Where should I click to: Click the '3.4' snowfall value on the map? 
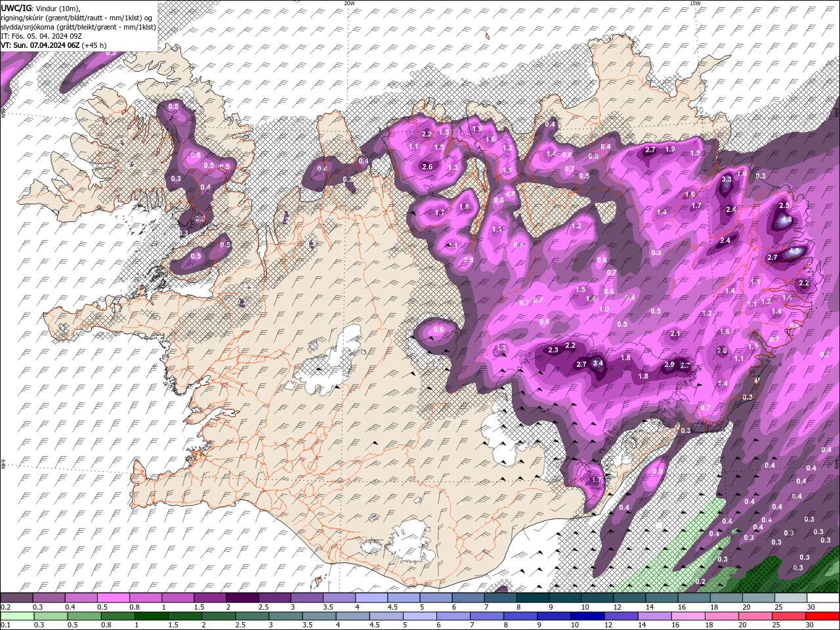tap(597, 363)
